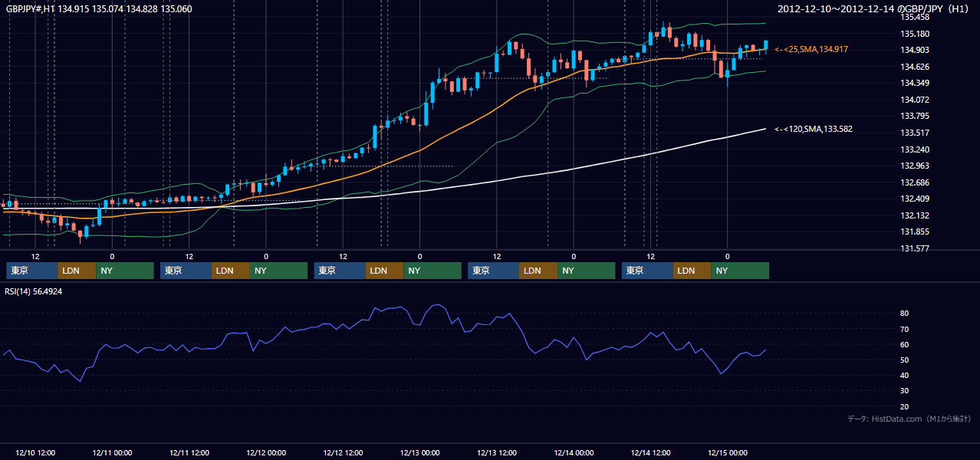This screenshot has width=980, height=460.
Task: Click RSI axis level 70
Action: pyautogui.click(x=905, y=329)
